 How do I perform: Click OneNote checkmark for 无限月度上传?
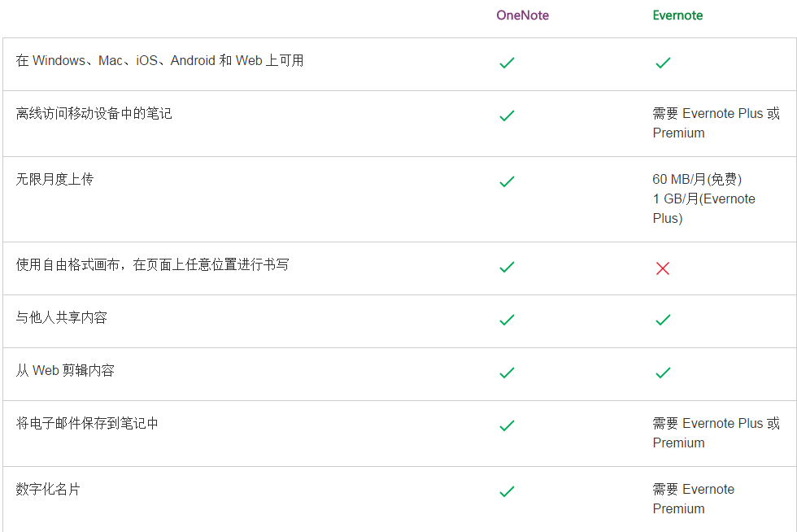click(x=507, y=181)
